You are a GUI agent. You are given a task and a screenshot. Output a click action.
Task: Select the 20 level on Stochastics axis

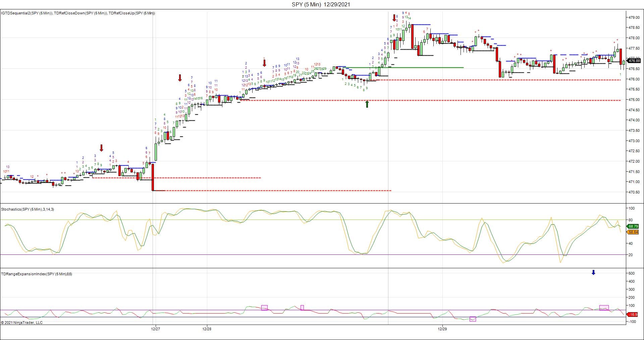coord(631,255)
